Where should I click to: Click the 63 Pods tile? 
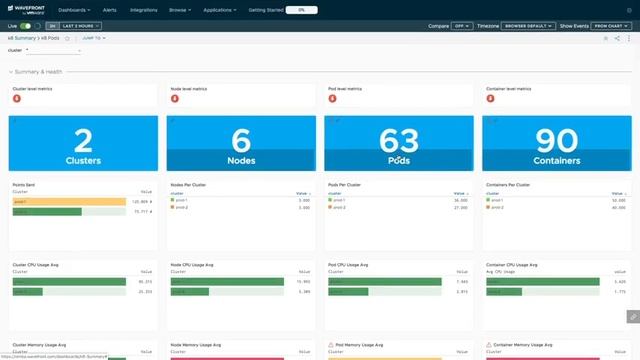coord(399,143)
